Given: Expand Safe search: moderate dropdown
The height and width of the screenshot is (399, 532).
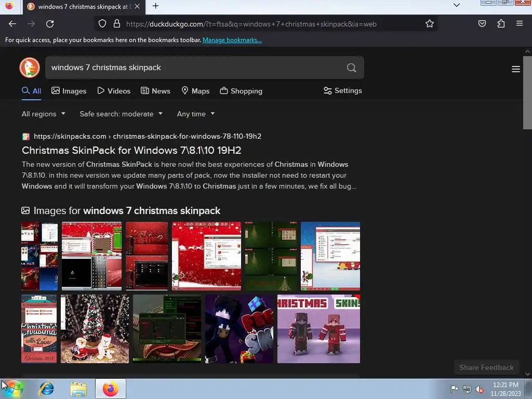Looking at the screenshot, I should pos(121,114).
